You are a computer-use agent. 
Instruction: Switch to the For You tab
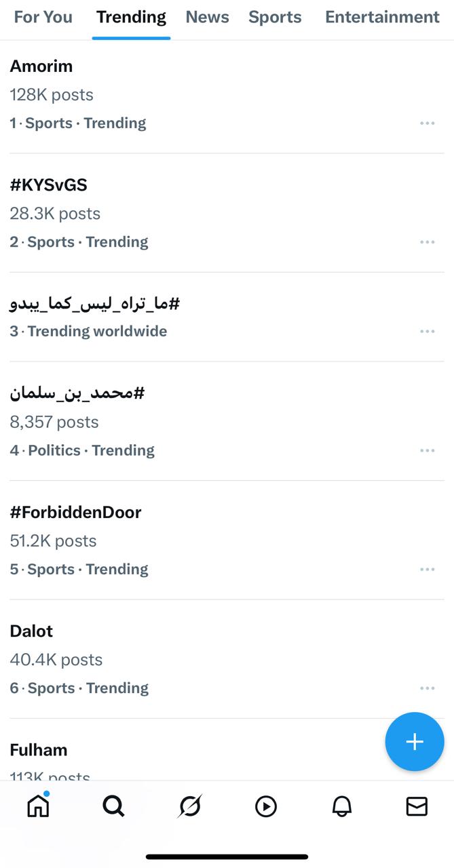coord(43,18)
